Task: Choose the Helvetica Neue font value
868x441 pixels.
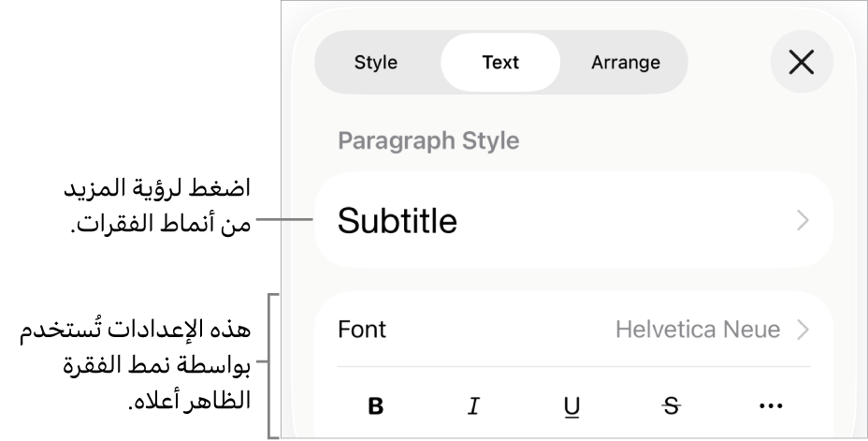Action: 698,330
